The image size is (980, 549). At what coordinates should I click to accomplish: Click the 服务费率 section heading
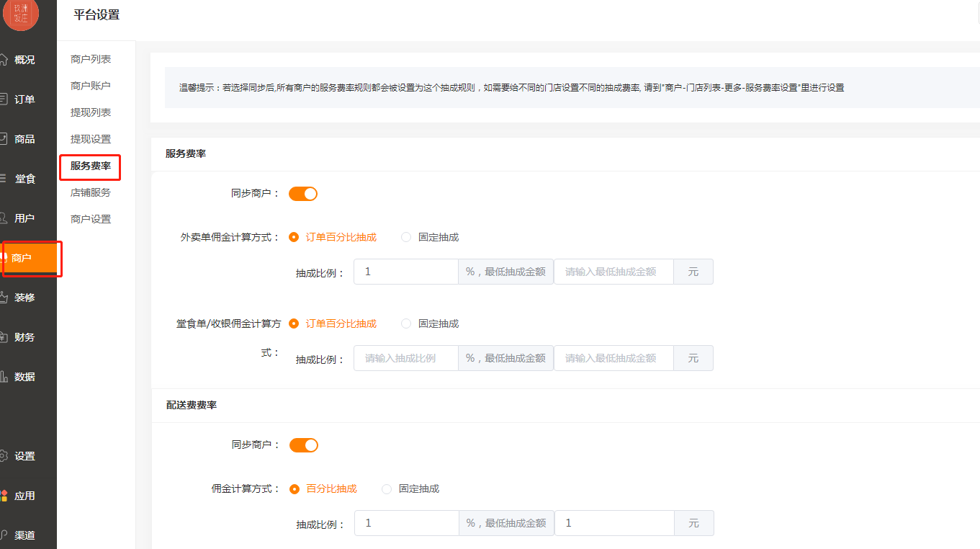coord(186,153)
